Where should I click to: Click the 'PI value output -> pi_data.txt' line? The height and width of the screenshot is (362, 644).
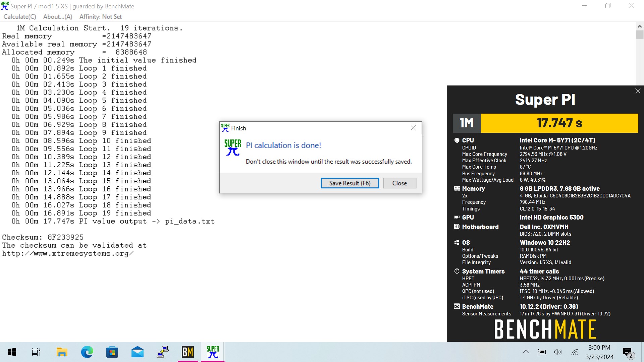coord(113,221)
